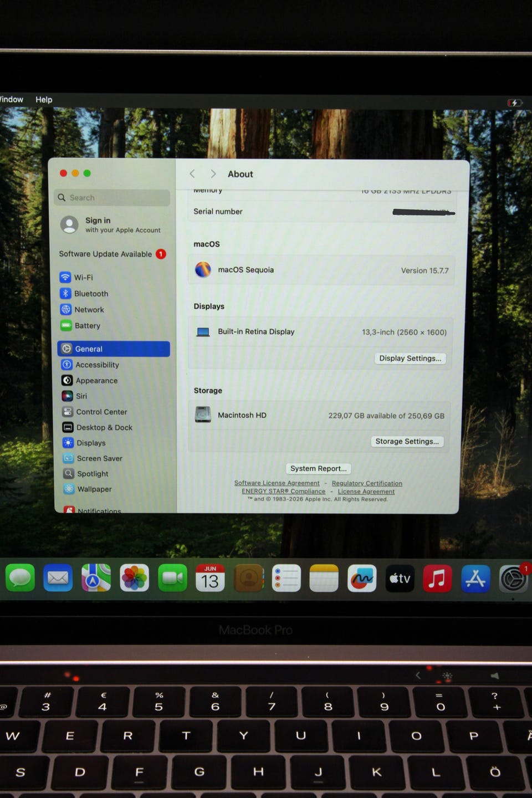Click the 229,07 GB available text
532x798 pixels.
pyautogui.click(x=386, y=416)
